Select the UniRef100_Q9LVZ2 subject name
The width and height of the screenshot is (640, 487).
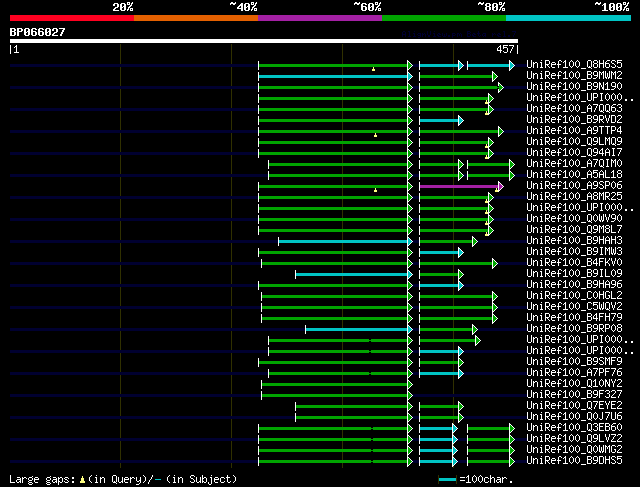(574, 439)
